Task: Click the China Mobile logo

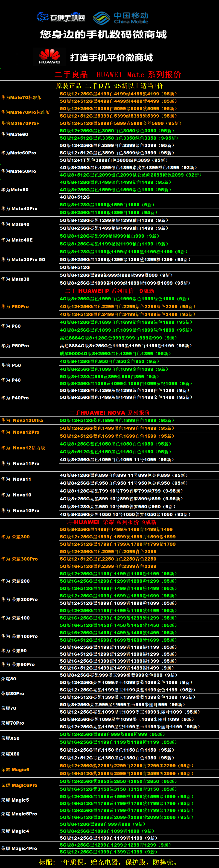Action: click(x=121, y=18)
